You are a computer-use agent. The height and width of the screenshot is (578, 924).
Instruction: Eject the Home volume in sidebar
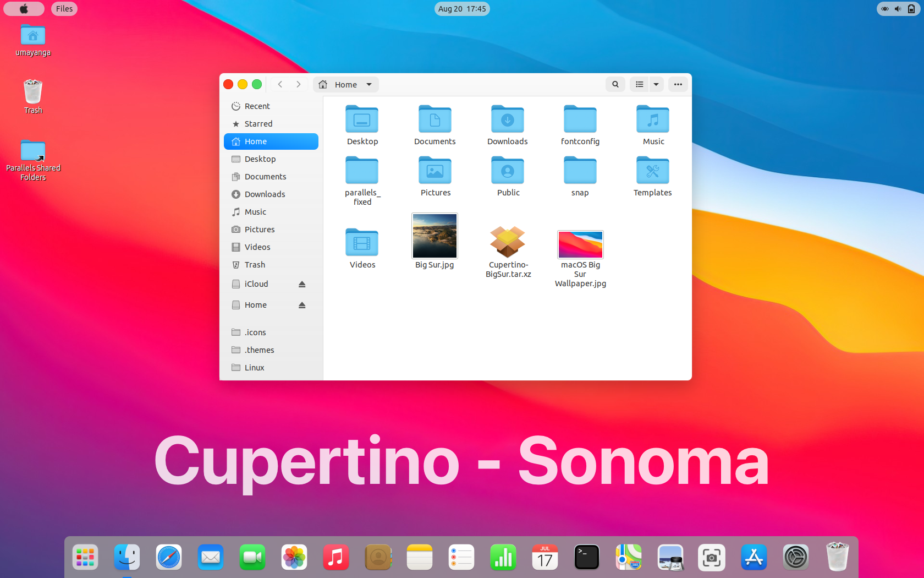[x=302, y=305]
